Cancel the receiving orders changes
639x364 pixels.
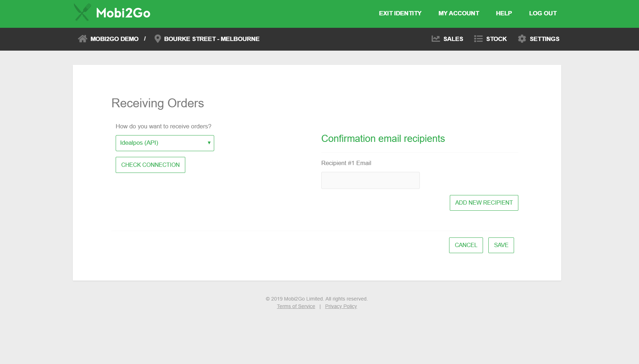[x=466, y=245]
